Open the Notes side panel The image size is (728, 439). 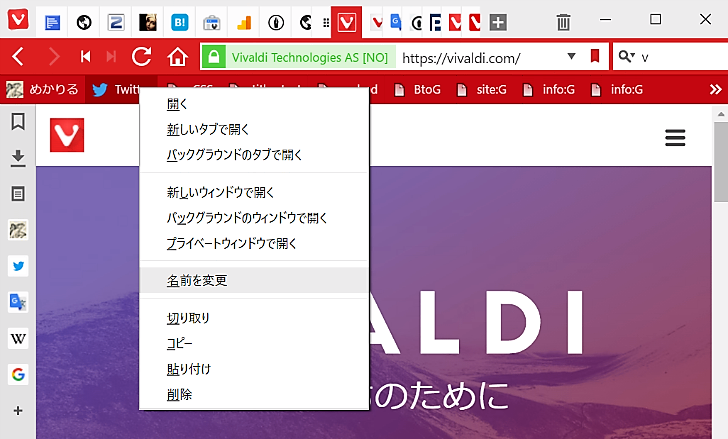[x=18, y=194]
